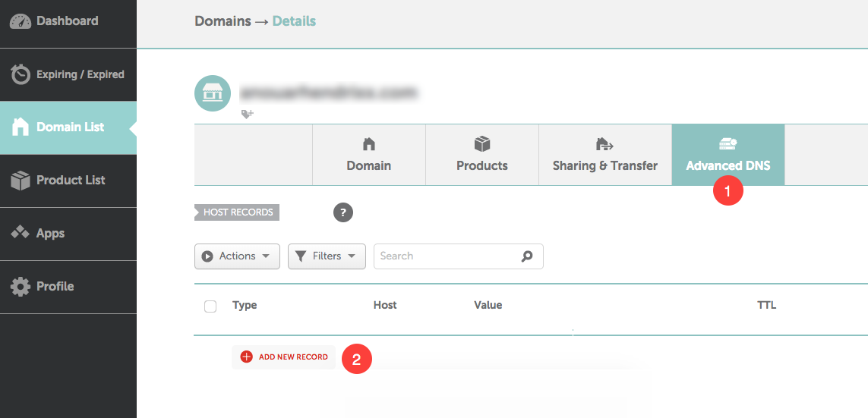Image resolution: width=868 pixels, height=418 pixels.
Task: Click the Domains breadcrumb link
Action: tap(223, 21)
